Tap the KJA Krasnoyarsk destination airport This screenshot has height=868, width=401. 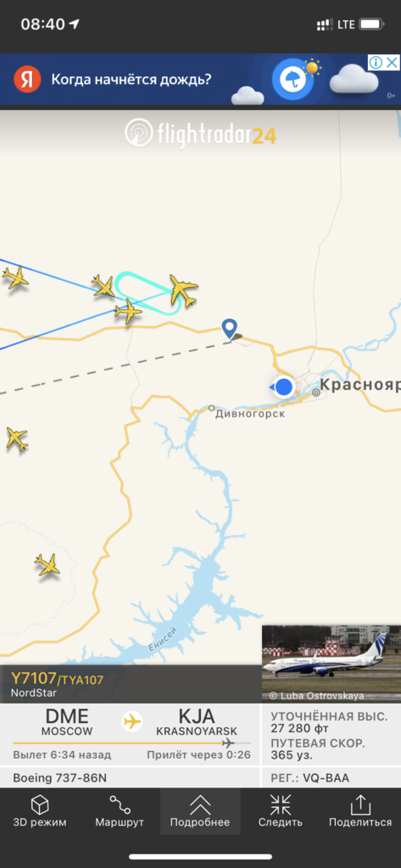[197, 721]
